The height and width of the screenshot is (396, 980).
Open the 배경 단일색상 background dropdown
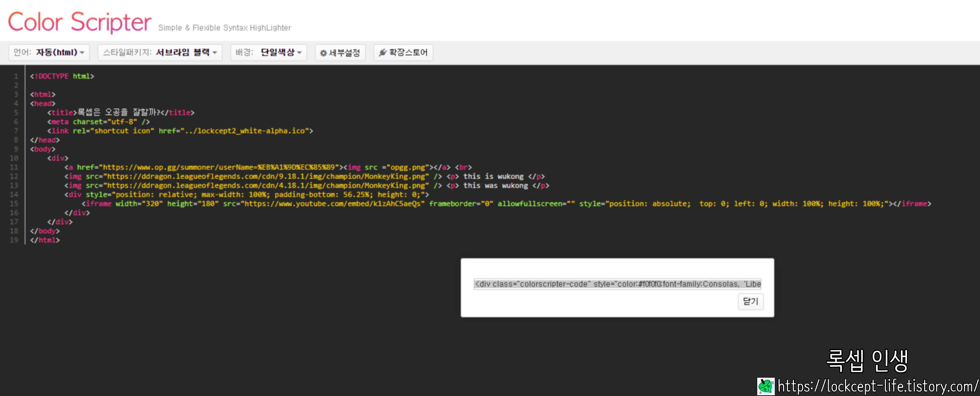pyautogui.click(x=268, y=52)
